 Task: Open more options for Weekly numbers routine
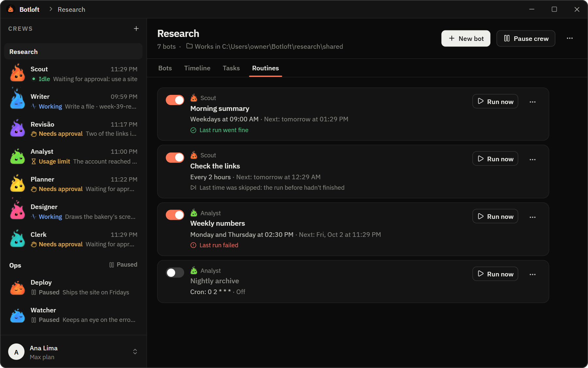point(532,217)
